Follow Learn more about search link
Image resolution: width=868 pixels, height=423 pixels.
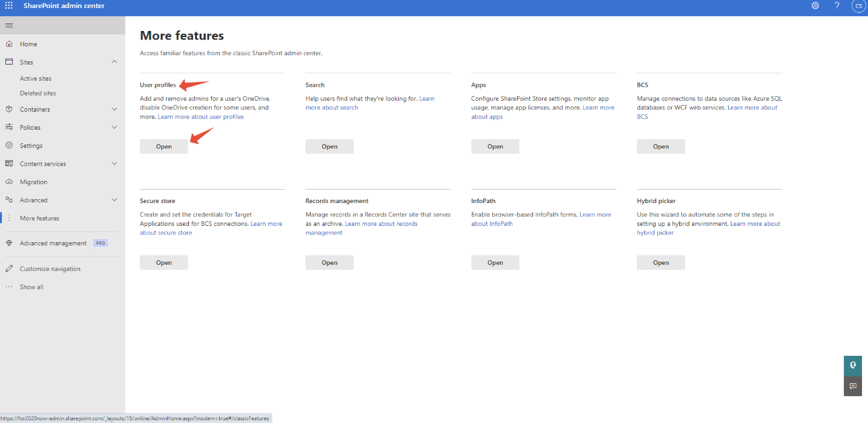click(x=331, y=108)
